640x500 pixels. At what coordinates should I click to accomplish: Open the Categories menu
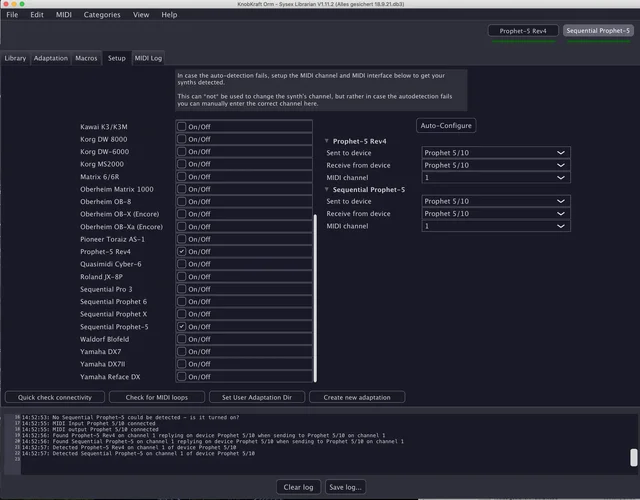click(x=102, y=15)
